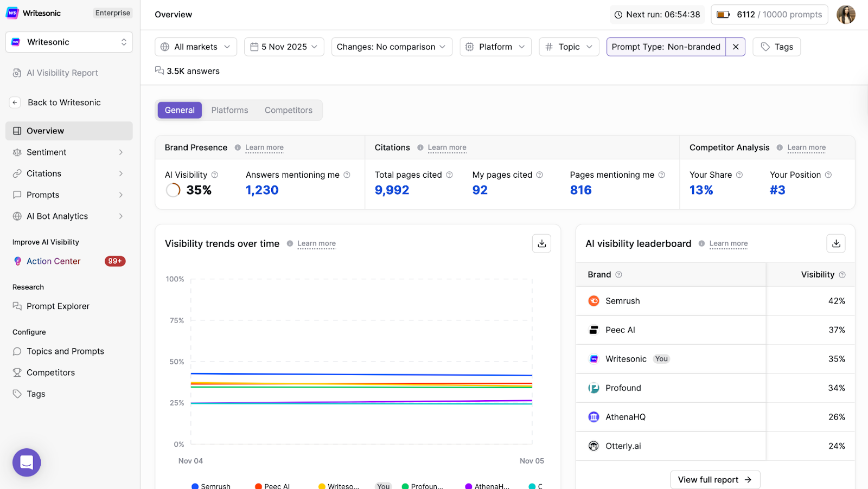The image size is (868, 489).
Task: Open the All markets dropdown
Action: coord(195,47)
